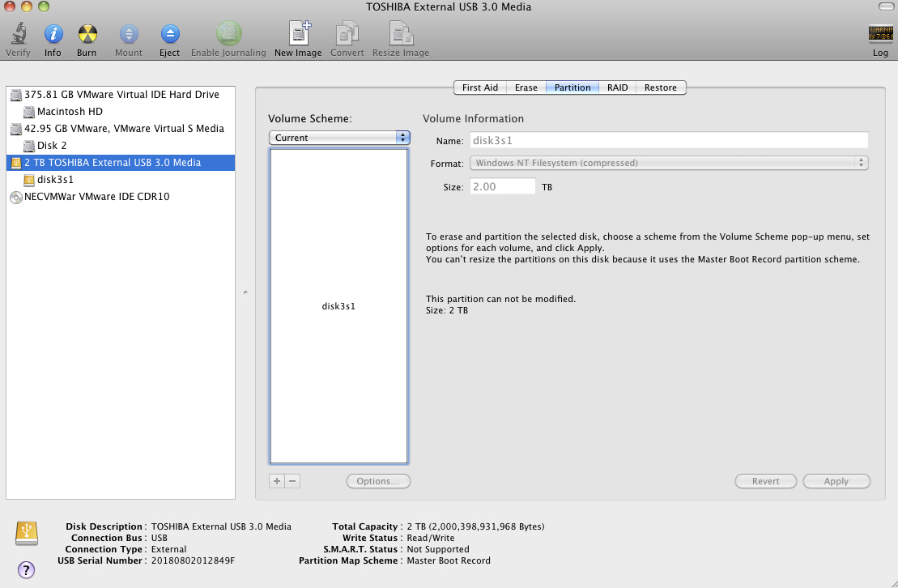Viewport: 898px width, 588px height.
Task: Click the Master Boot Record scheme value
Action: click(449, 560)
